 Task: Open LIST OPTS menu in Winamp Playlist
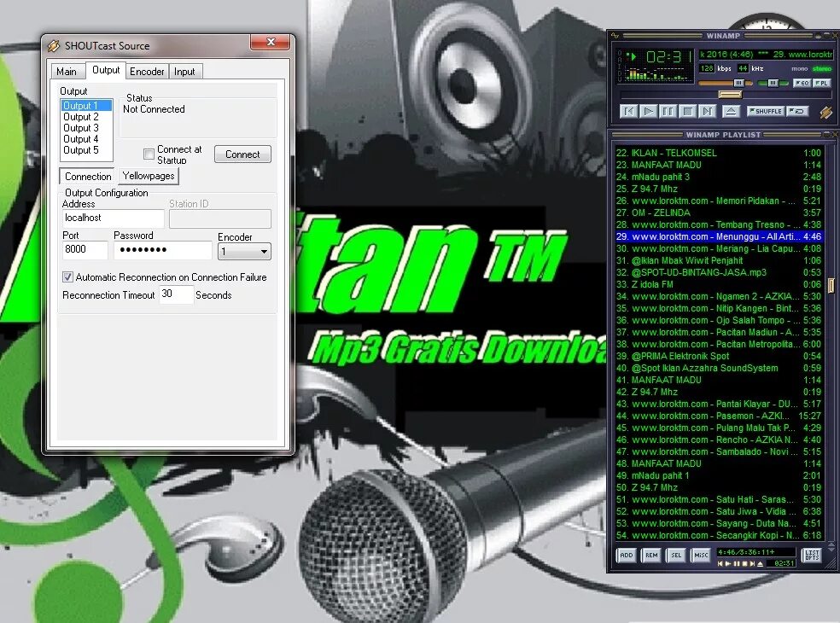(812, 555)
